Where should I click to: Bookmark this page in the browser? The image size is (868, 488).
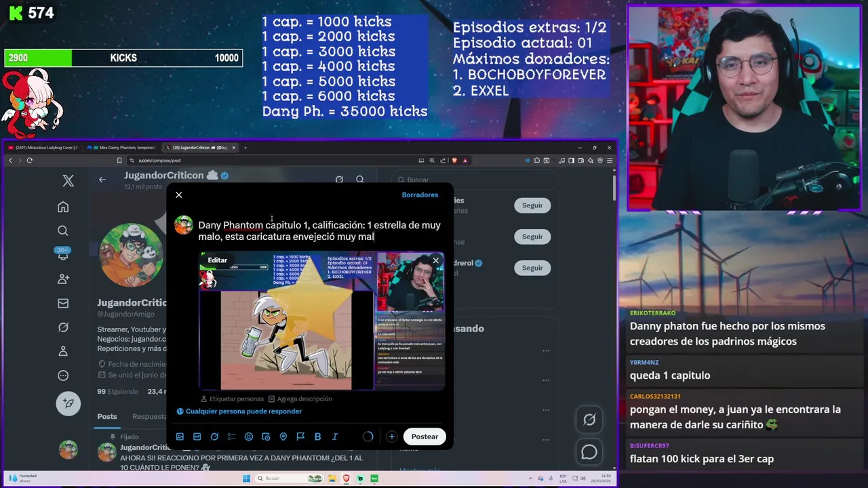pos(119,161)
